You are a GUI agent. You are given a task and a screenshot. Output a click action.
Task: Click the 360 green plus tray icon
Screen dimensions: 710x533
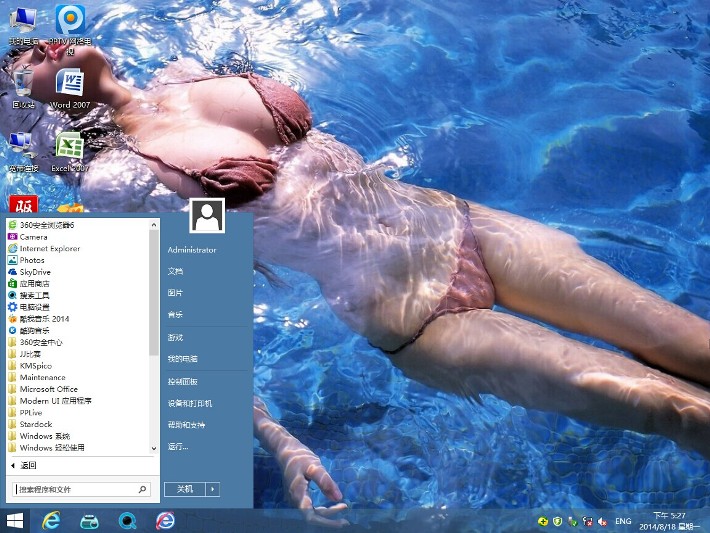542,522
